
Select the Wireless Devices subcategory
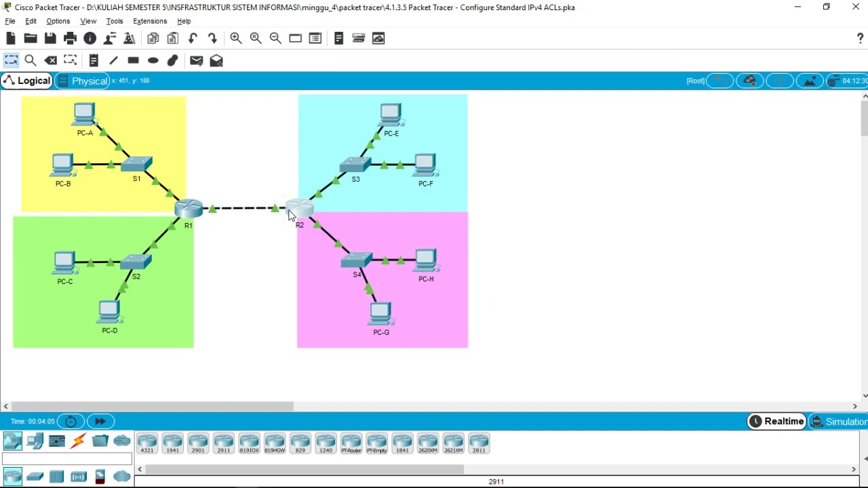point(79,476)
